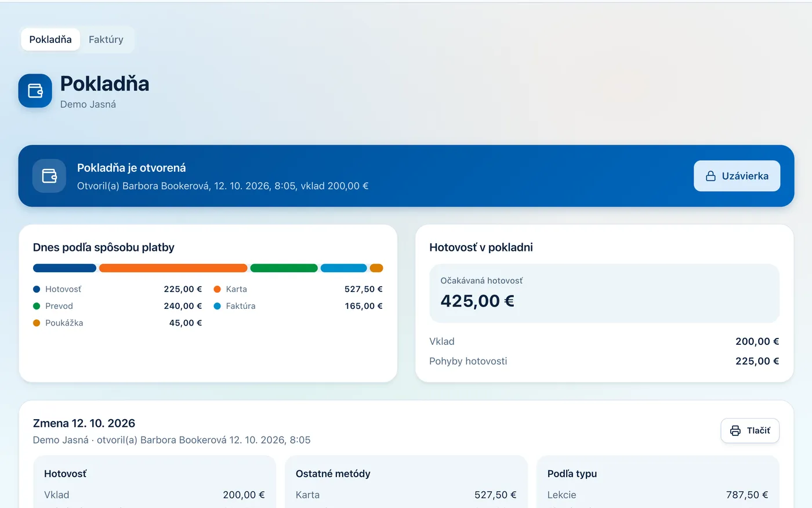Click the small amber Poukážka bar segment
Screen dimensions: 812x508
coord(376,268)
